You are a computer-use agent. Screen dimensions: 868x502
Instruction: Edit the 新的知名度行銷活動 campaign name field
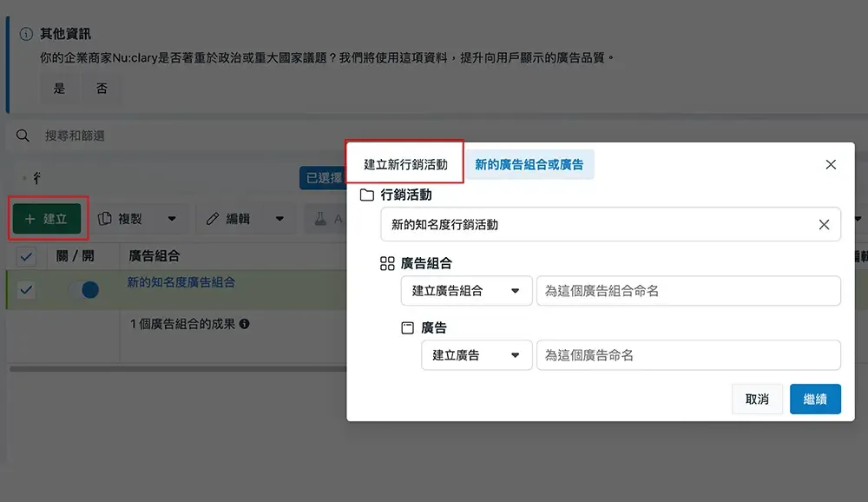pos(610,224)
